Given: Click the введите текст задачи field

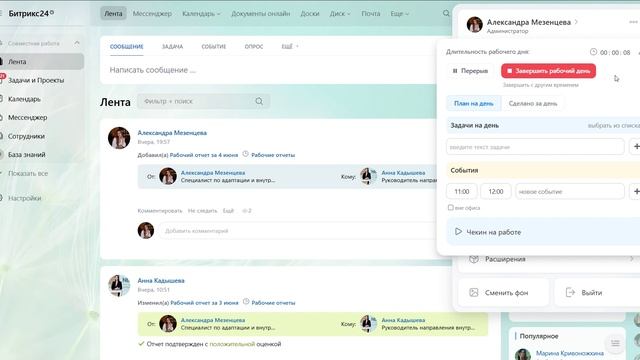Looking at the screenshot, I should click(535, 147).
